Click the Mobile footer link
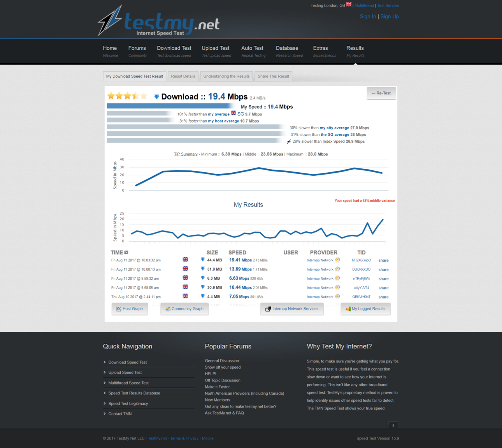Image resolution: width=502 pixels, height=448 pixels. [x=208, y=438]
